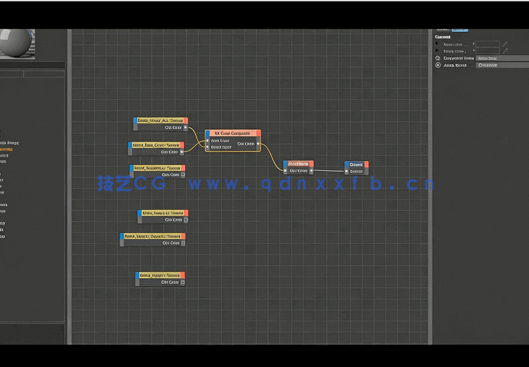Click the first texture input field in the attributes panel

coord(488,44)
